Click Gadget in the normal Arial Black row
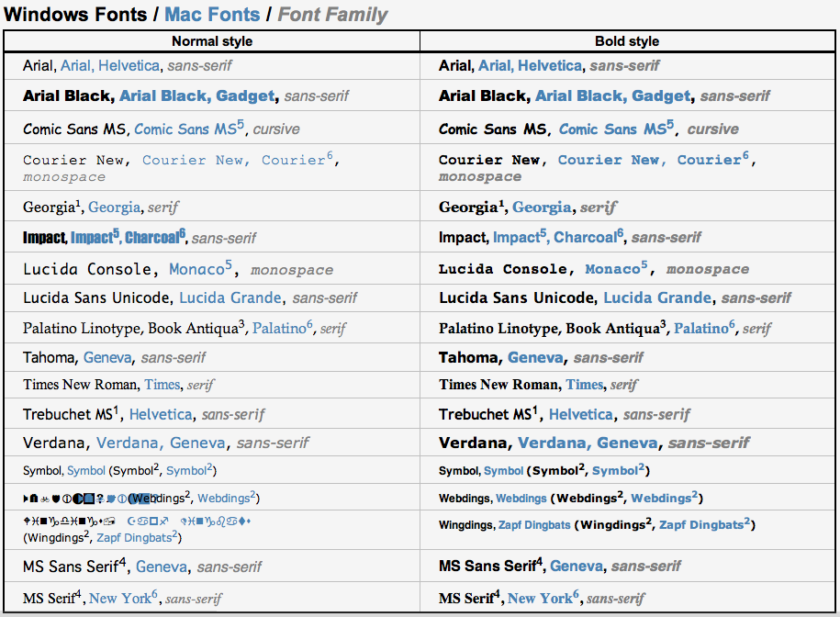Screen dimensions: 840x617 [245, 95]
